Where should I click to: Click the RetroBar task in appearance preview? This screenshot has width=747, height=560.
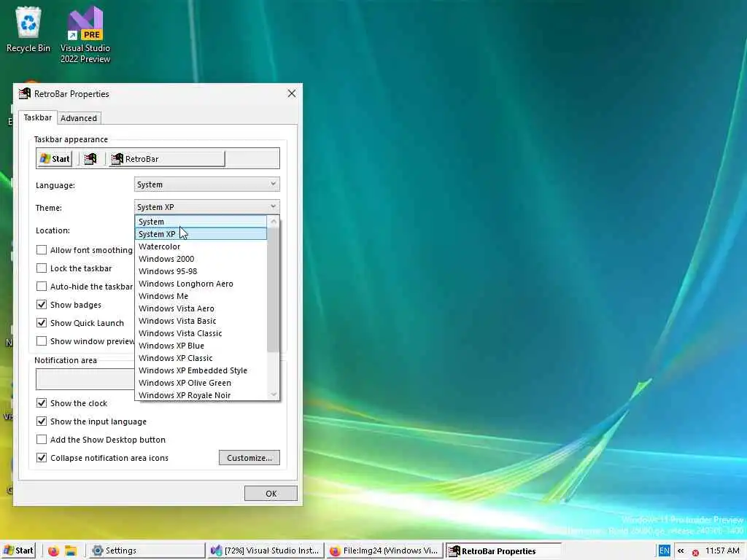point(167,158)
